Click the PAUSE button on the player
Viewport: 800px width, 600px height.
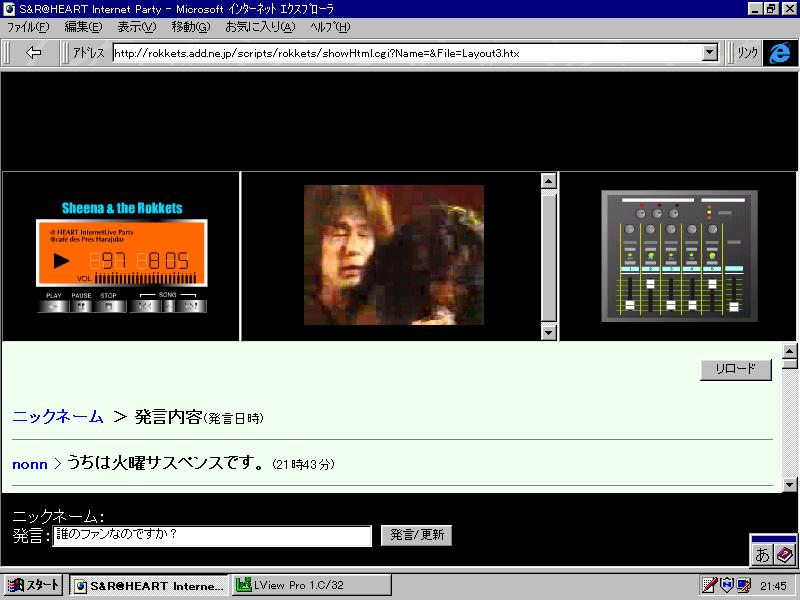click(x=81, y=306)
